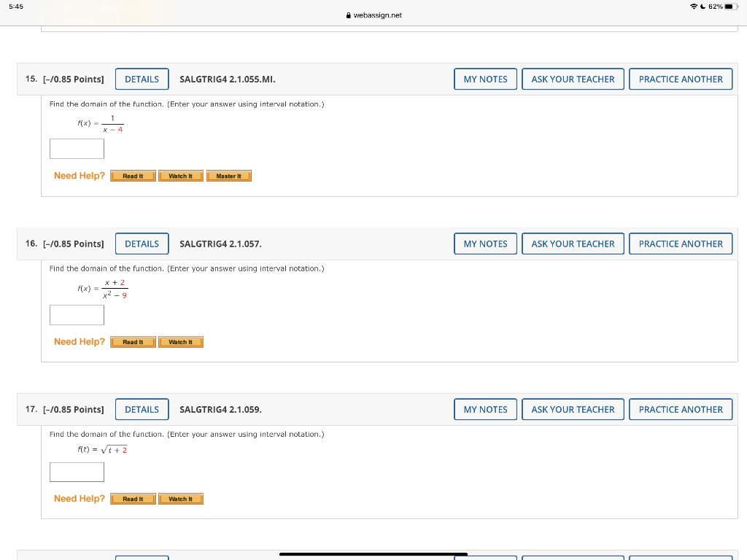Click the answer box for question 15
Screen dimensions: 747x560
[77, 148]
